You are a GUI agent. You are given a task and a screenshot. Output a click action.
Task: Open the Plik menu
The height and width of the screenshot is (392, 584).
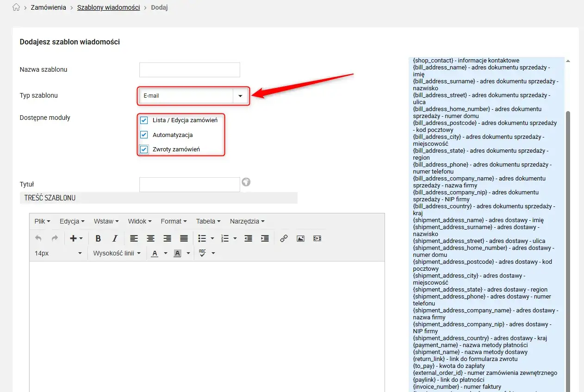point(42,221)
